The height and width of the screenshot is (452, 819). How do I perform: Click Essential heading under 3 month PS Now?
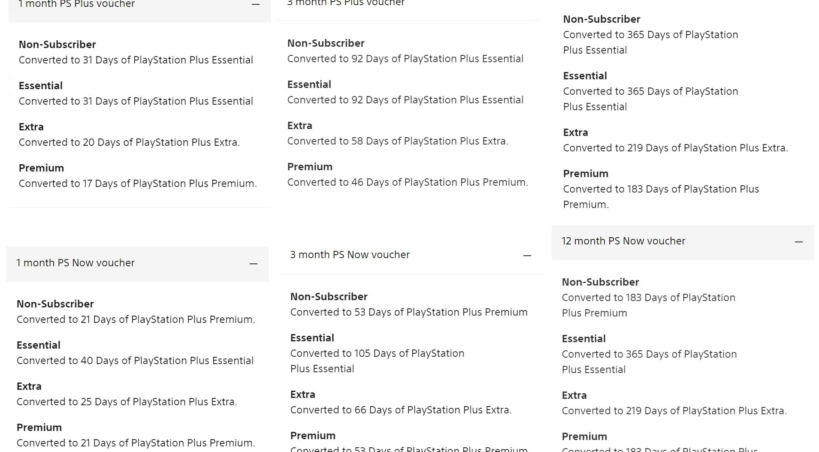pyautogui.click(x=312, y=338)
